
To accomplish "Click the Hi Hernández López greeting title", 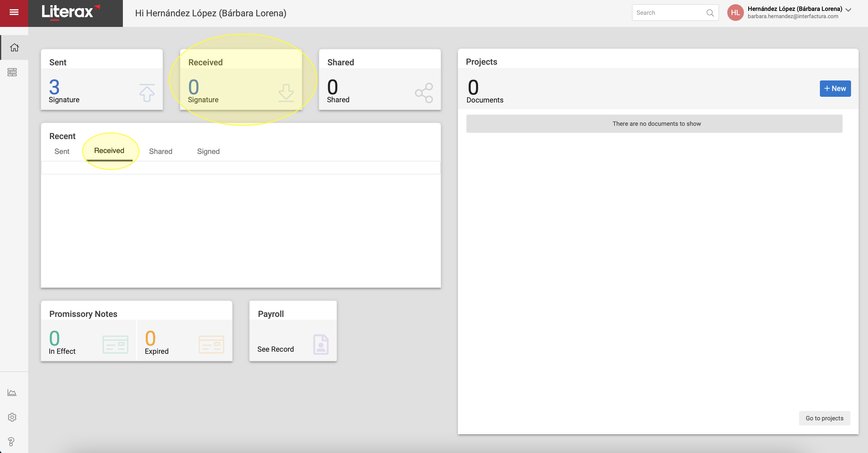I will tap(211, 13).
